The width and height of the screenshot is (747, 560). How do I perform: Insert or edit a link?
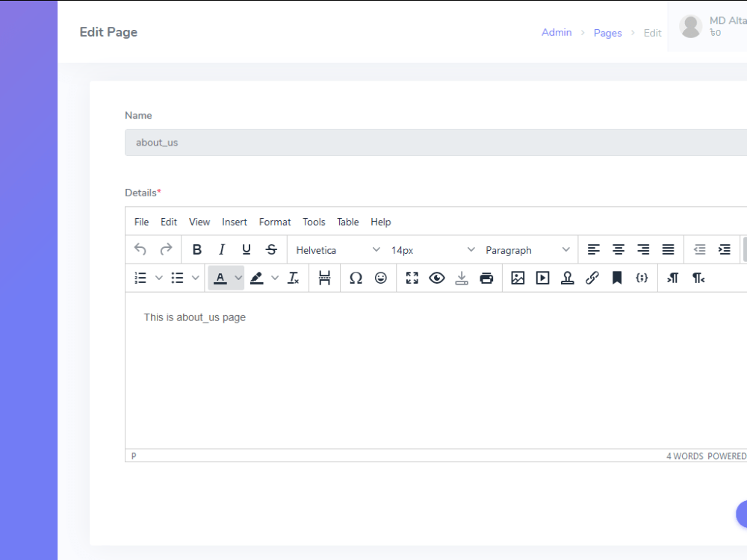click(592, 278)
